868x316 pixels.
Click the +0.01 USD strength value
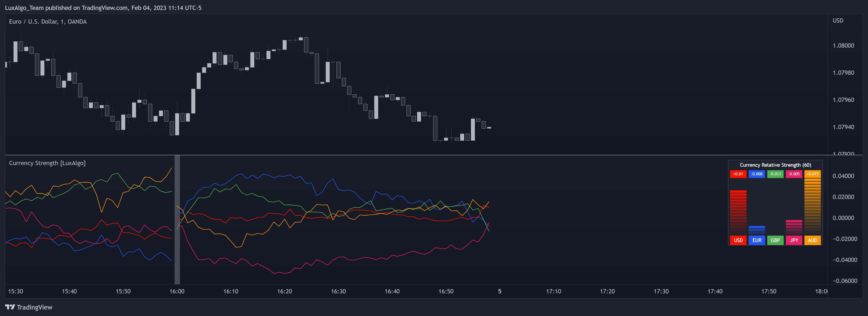738,174
